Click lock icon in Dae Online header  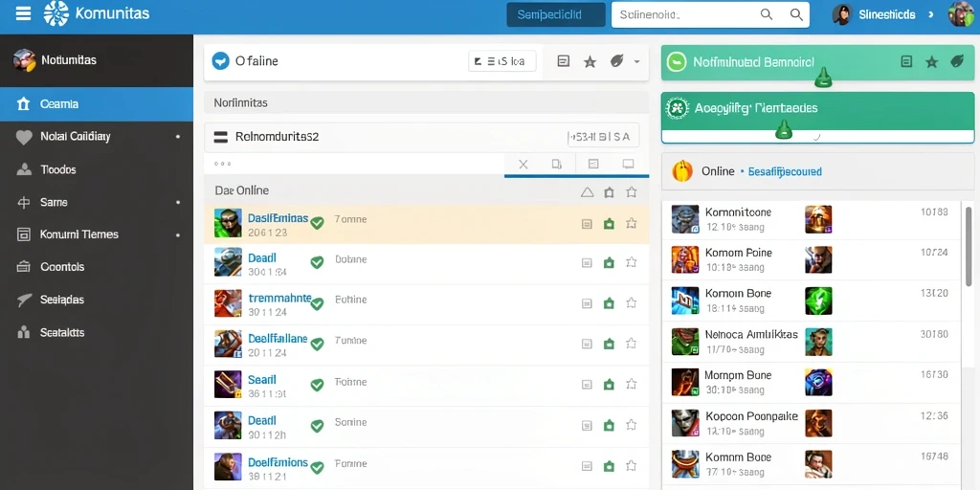(x=609, y=192)
